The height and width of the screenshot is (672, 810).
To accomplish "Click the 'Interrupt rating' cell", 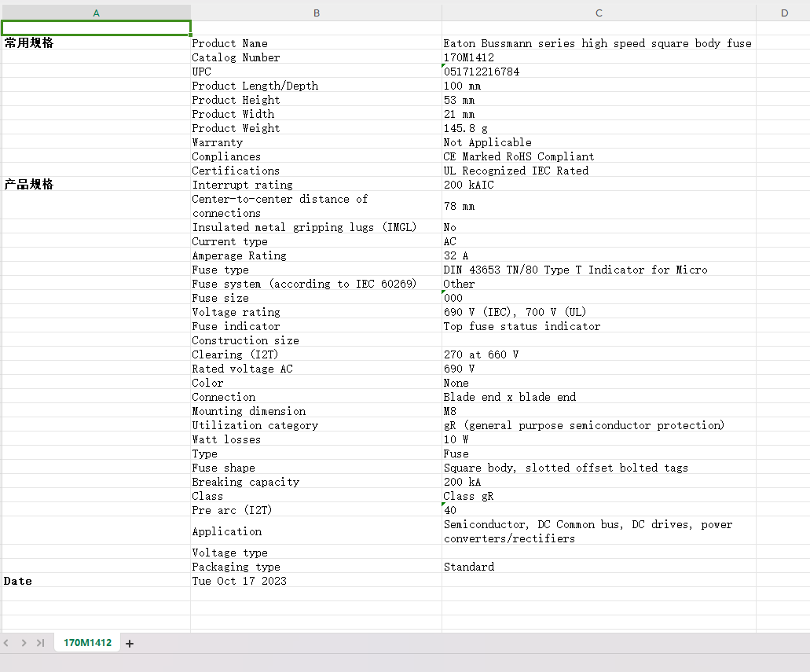I will (x=316, y=185).
